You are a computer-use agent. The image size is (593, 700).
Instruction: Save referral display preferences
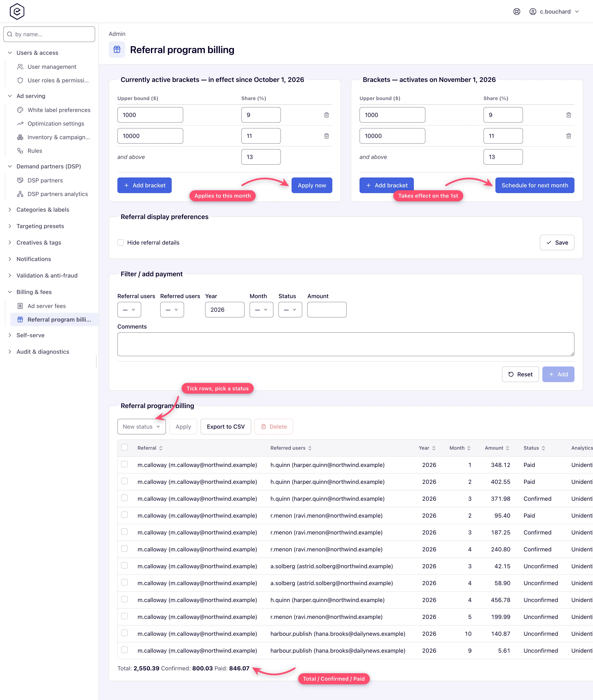coord(557,243)
